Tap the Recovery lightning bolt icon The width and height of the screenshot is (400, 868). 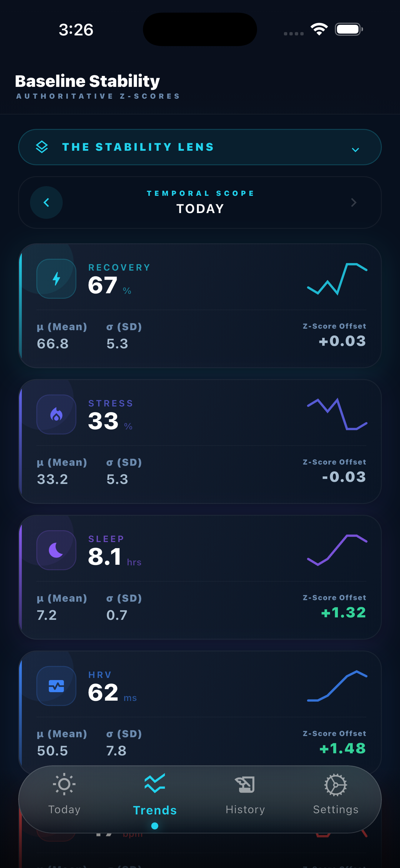(x=56, y=279)
